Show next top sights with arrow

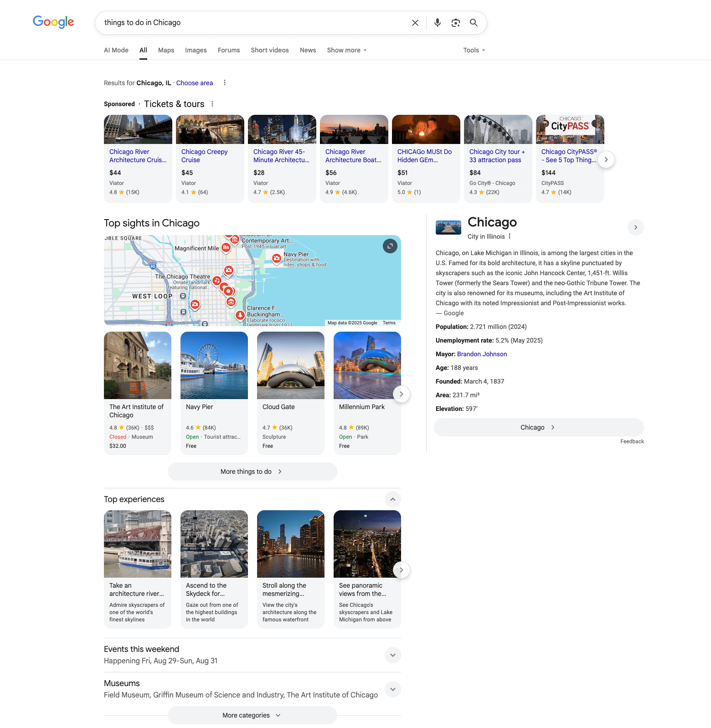point(401,394)
